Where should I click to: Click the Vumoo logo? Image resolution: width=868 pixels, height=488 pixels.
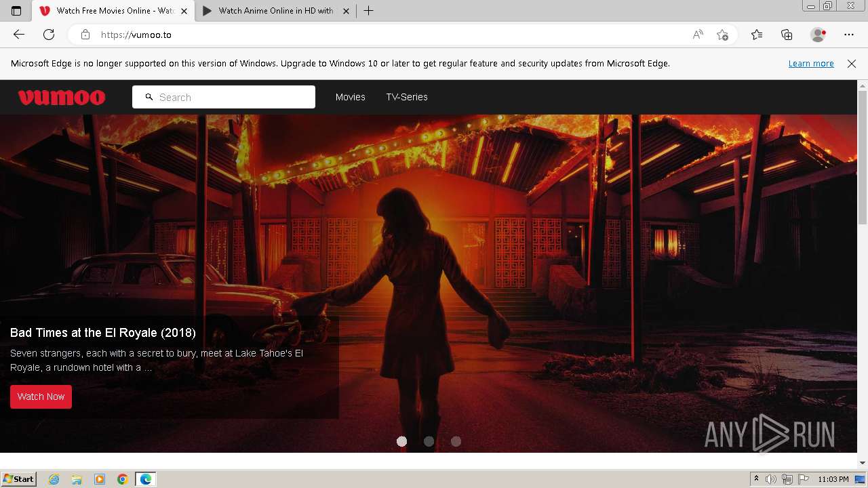(62, 97)
